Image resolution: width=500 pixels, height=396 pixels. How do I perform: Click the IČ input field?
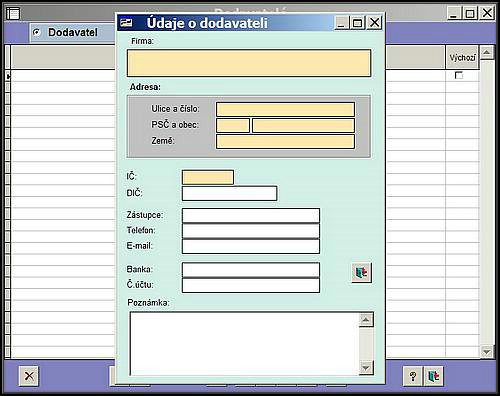pos(208,177)
